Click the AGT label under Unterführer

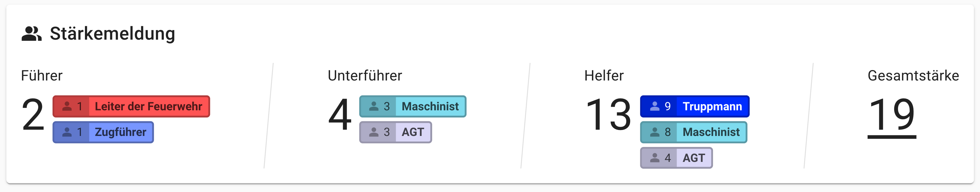point(413,132)
